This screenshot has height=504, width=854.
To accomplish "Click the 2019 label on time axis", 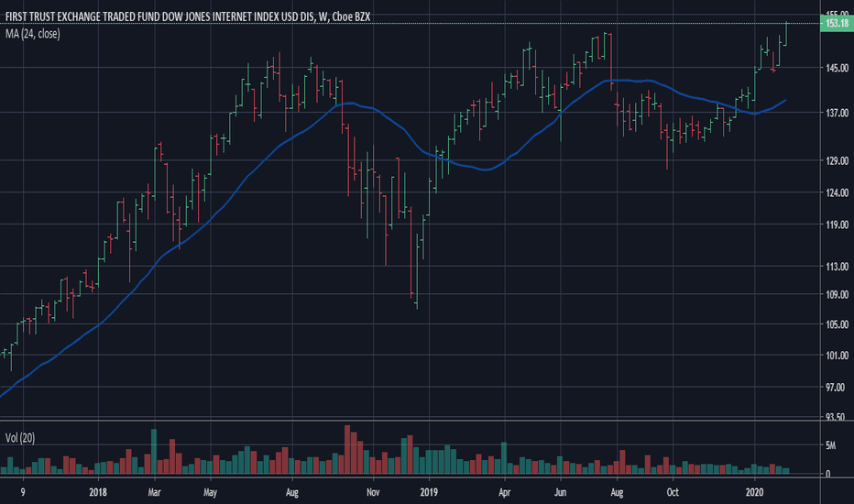I will (x=429, y=493).
